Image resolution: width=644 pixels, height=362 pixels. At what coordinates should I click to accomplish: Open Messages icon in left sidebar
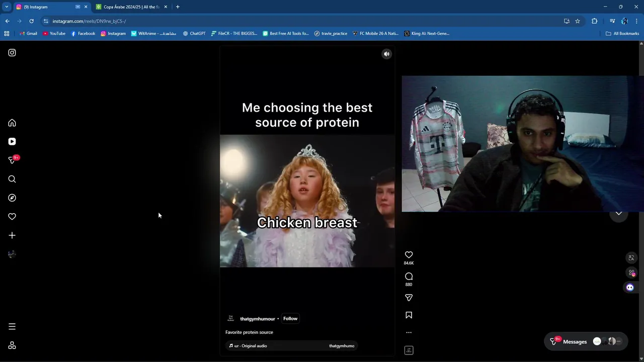12,160
